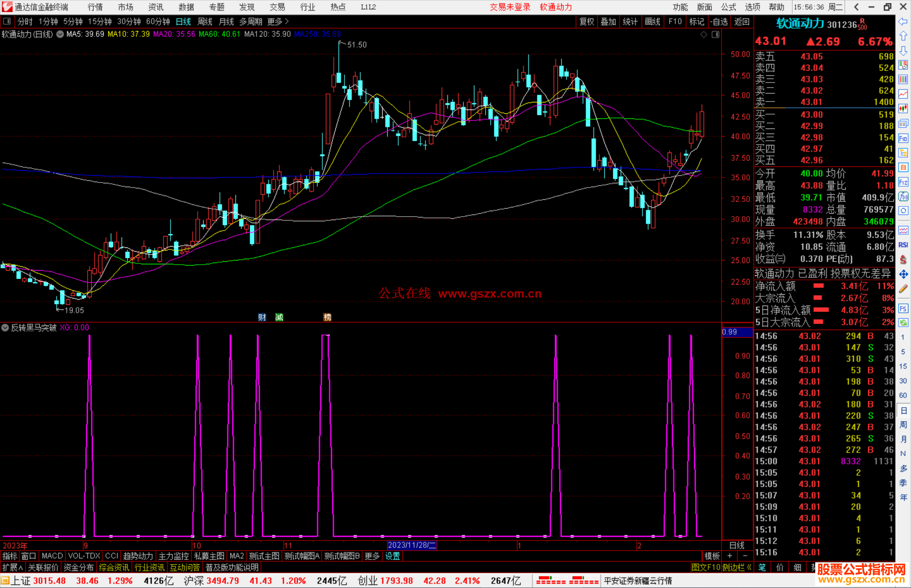This screenshot has width=911, height=588.
Task: Click the F10 sidebar icon
Action: point(903,138)
